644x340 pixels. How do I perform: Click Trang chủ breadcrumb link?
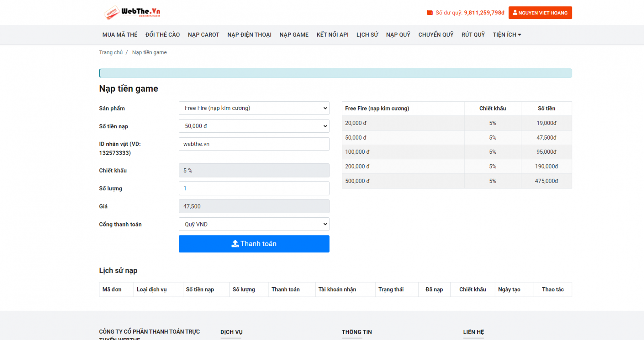111,52
